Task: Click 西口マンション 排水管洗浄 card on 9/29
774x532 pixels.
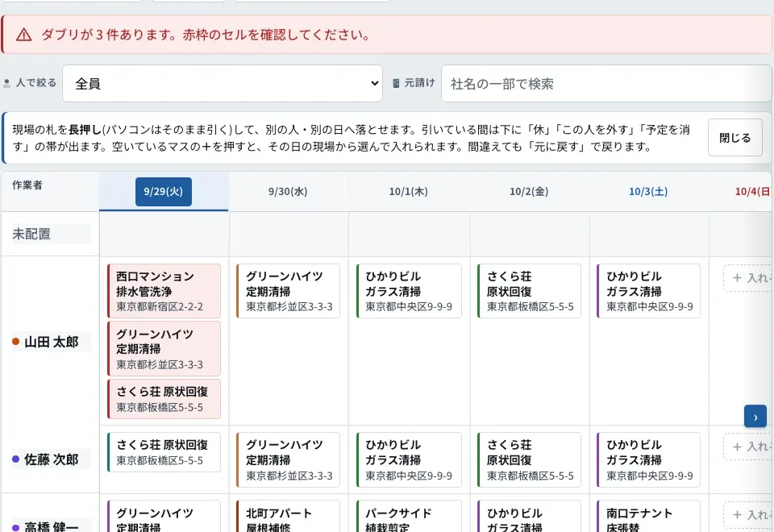Action: click(164, 291)
